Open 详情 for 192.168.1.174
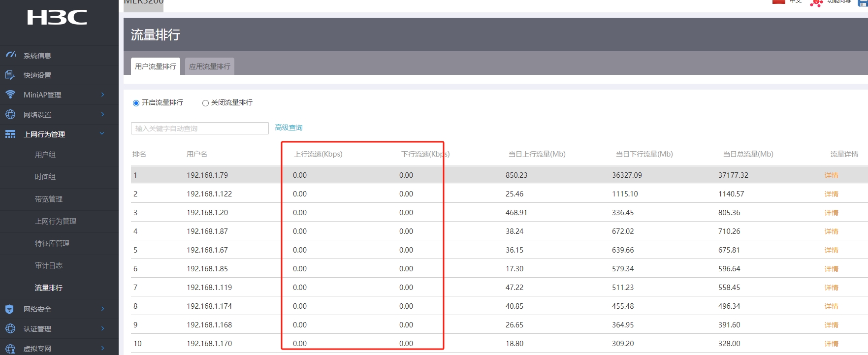The width and height of the screenshot is (868, 355). [x=832, y=306]
